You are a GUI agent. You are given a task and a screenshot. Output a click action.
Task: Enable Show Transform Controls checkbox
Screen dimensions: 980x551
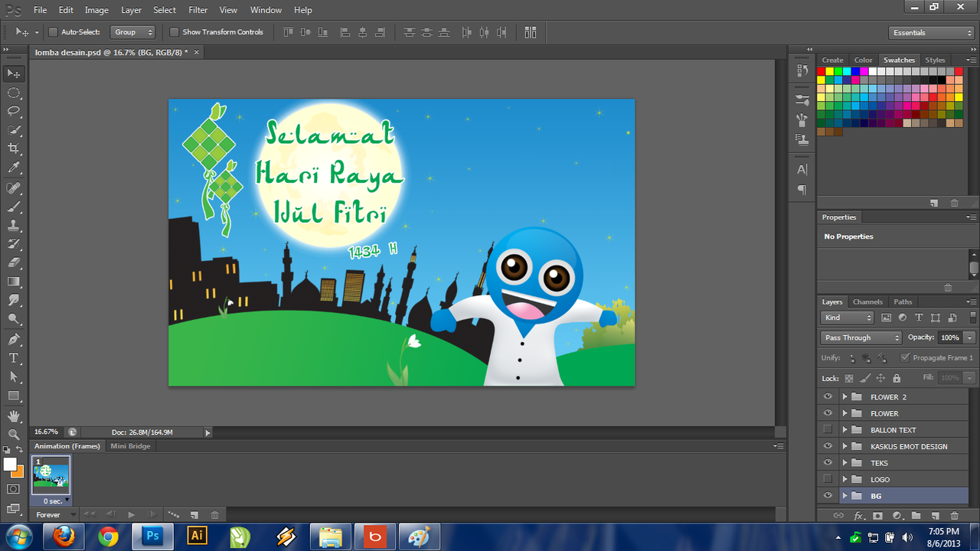pos(174,32)
